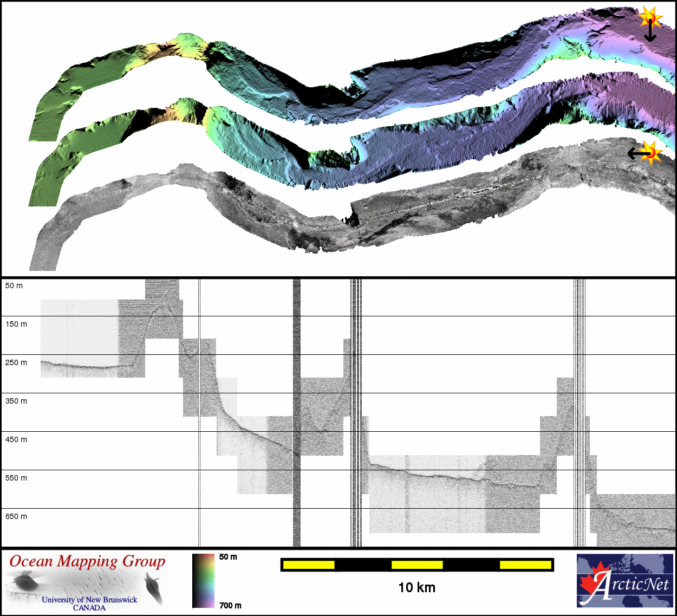Image resolution: width=677 pixels, height=616 pixels.
Task: Click the University of New Brunswick text
Action: [x=89, y=600]
